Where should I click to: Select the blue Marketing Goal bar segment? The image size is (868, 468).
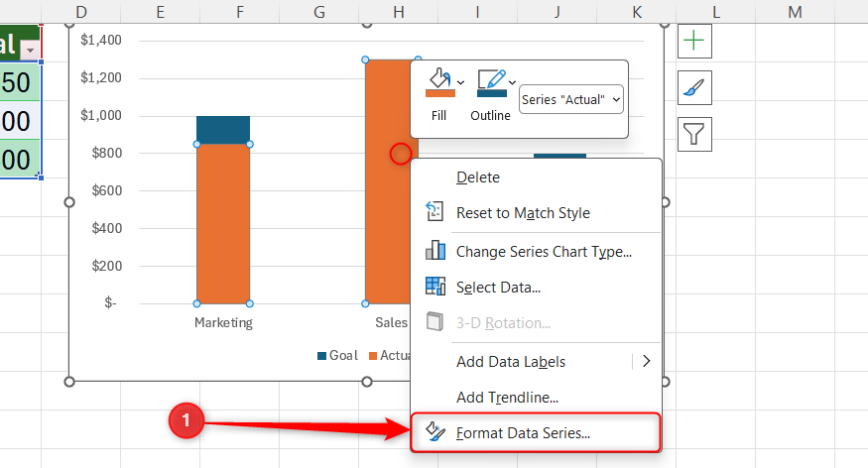tap(223, 130)
